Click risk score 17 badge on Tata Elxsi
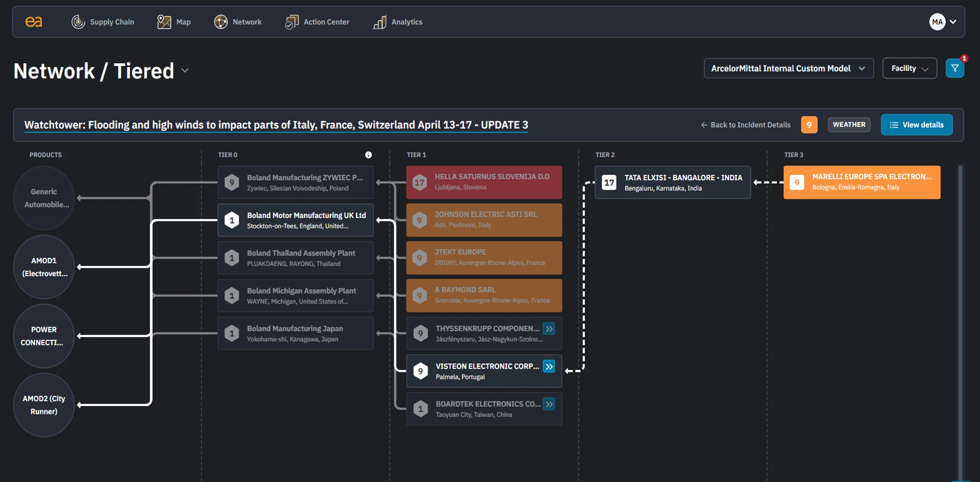Screen dimensions: 980x482 click(609, 182)
